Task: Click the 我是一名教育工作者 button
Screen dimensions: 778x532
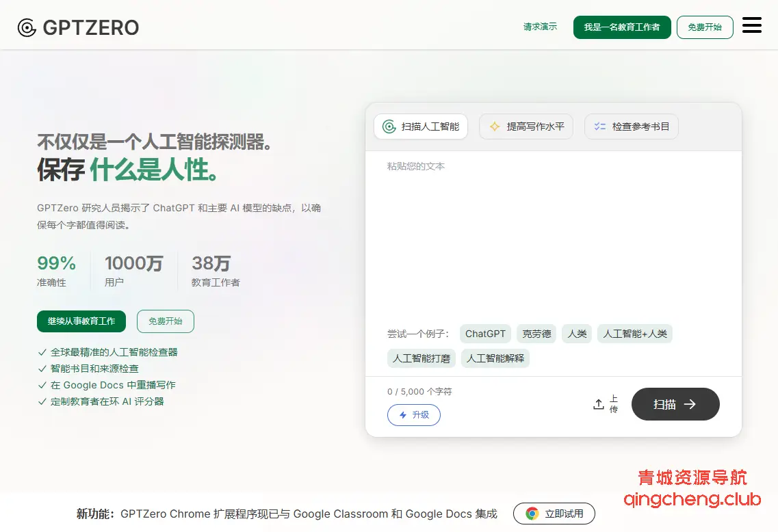Action: click(622, 27)
